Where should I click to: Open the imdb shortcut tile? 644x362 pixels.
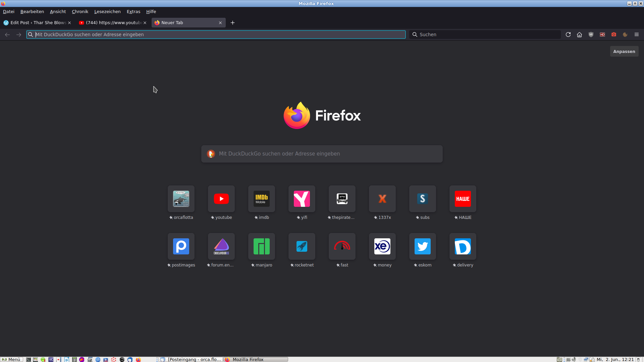(x=262, y=199)
